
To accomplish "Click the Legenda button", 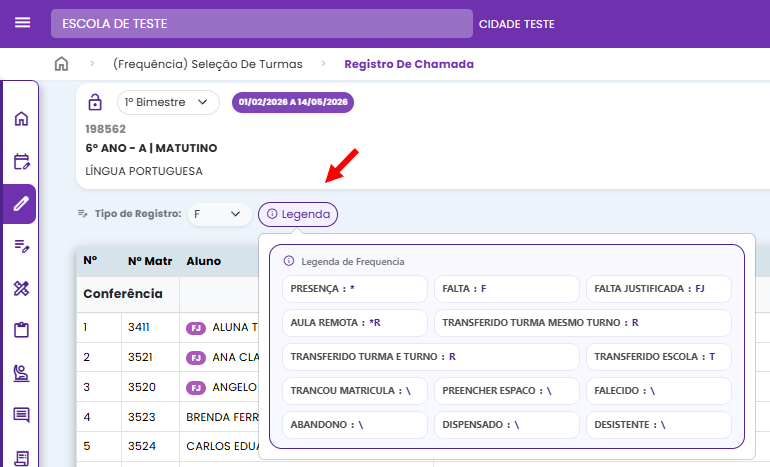I will pyautogui.click(x=298, y=214).
